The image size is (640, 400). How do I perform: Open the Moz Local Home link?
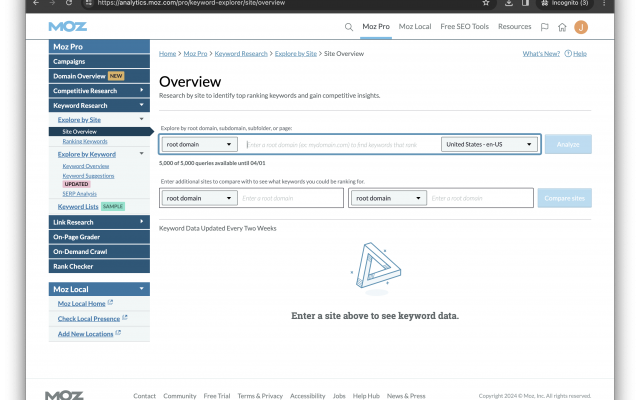point(82,304)
